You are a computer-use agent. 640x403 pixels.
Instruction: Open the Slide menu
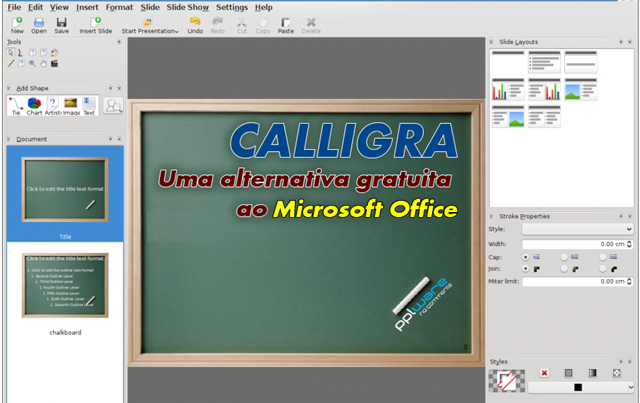(150, 7)
